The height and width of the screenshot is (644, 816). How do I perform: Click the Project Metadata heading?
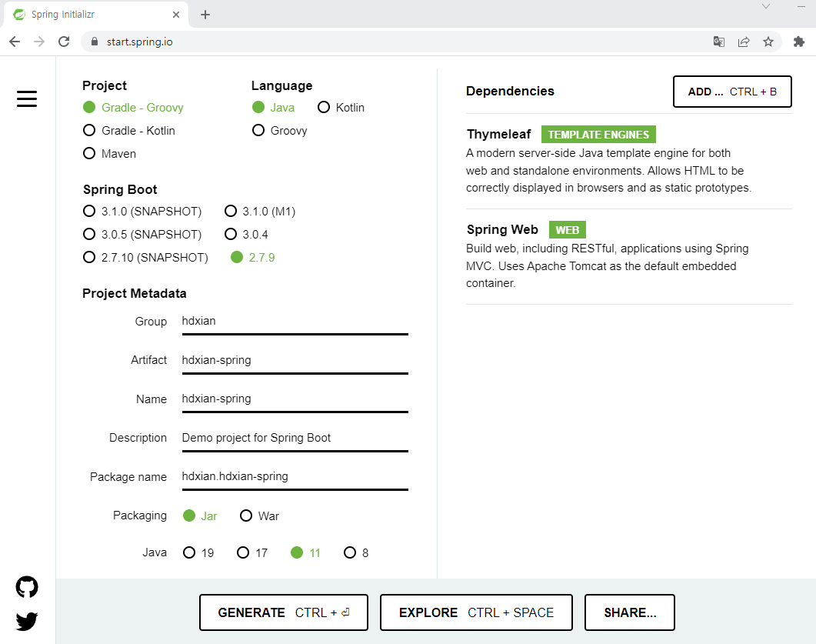pyautogui.click(x=135, y=293)
